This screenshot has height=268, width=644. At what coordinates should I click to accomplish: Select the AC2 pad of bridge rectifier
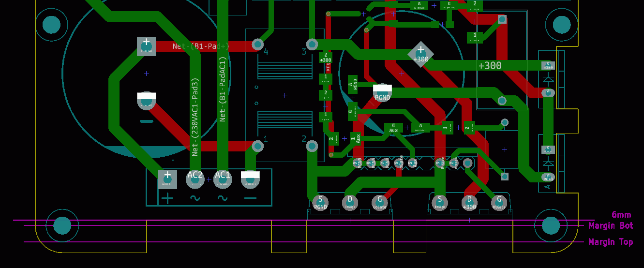click(x=195, y=179)
